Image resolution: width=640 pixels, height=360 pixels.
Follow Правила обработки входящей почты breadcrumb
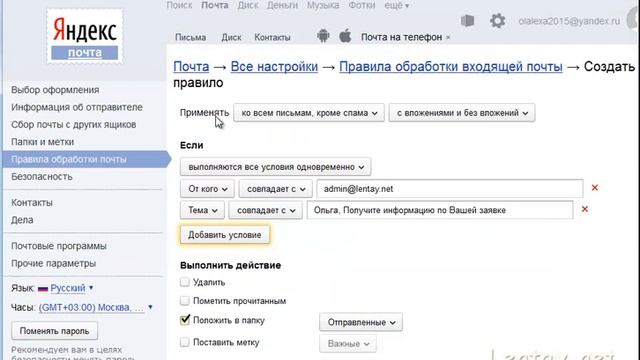pyautogui.click(x=451, y=67)
